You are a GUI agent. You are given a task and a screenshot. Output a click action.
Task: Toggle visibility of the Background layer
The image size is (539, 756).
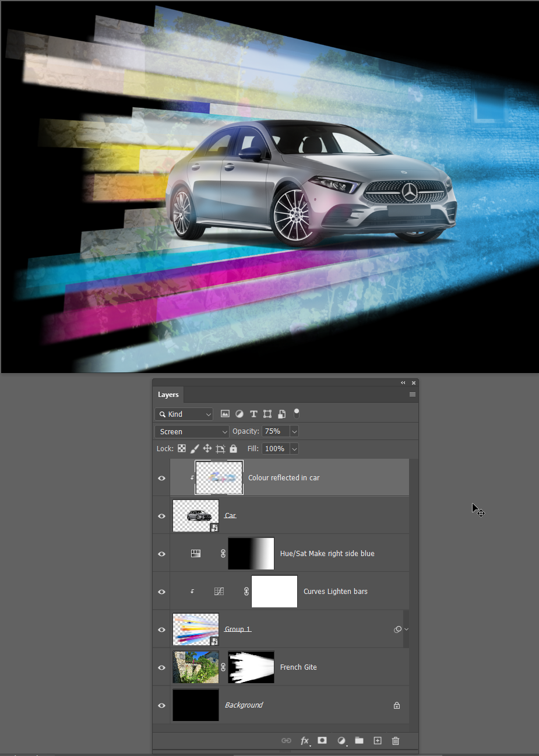pyautogui.click(x=161, y=705)
